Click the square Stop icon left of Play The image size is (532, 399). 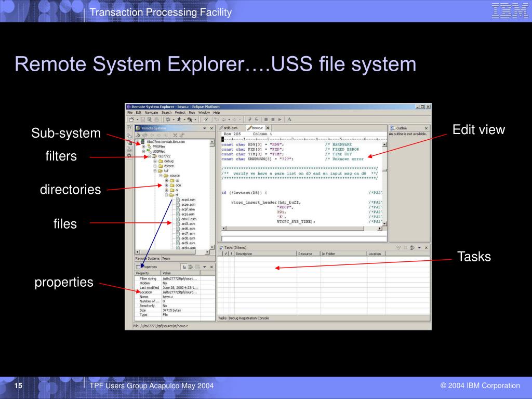click(x=273, y=119)
